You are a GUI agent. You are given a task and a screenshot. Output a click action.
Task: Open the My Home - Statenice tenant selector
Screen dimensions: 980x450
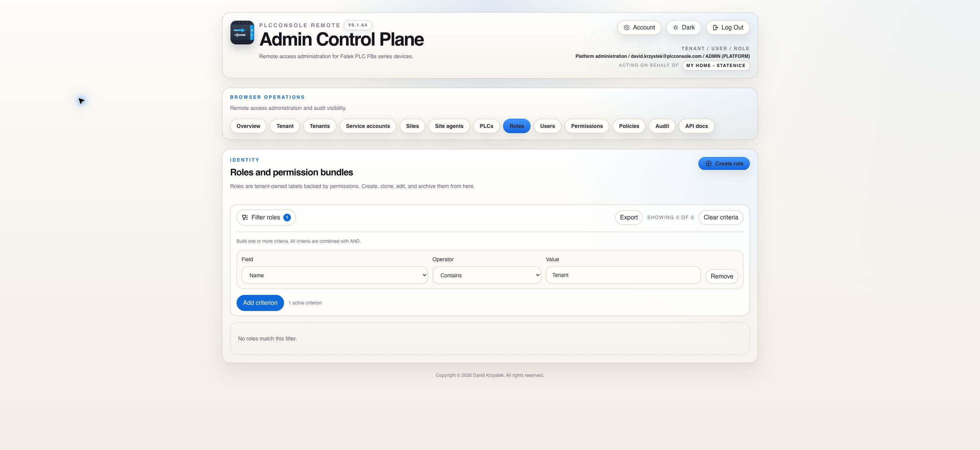(716, 65)
